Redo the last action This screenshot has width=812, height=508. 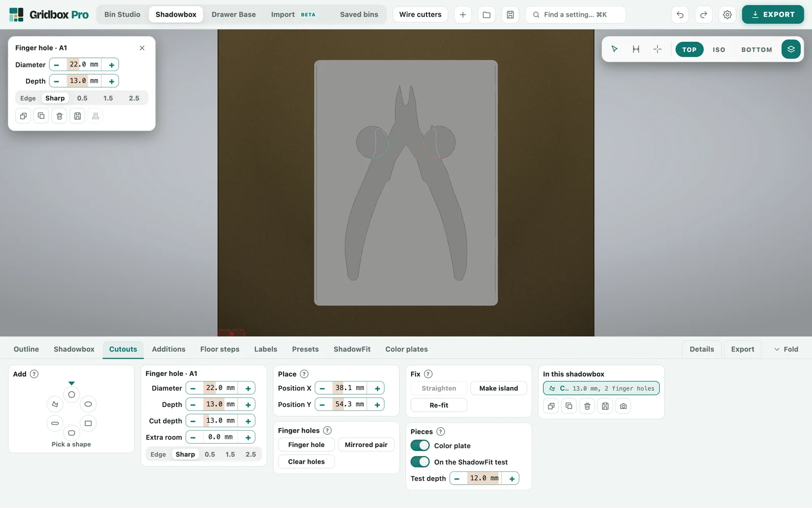[703, 15]
